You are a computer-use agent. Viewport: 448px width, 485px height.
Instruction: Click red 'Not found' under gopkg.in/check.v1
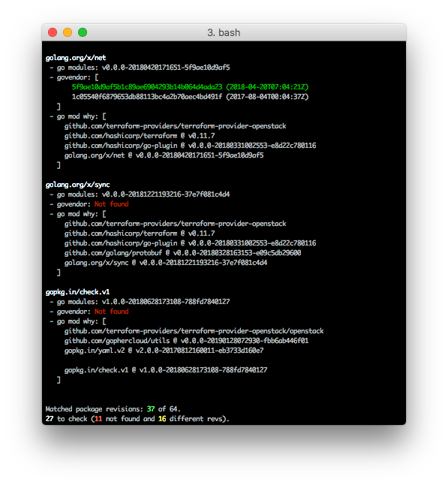coord(111,312)
